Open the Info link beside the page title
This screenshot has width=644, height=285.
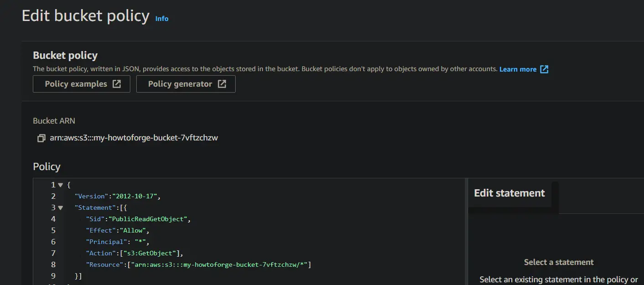click(x=162, y=19)
